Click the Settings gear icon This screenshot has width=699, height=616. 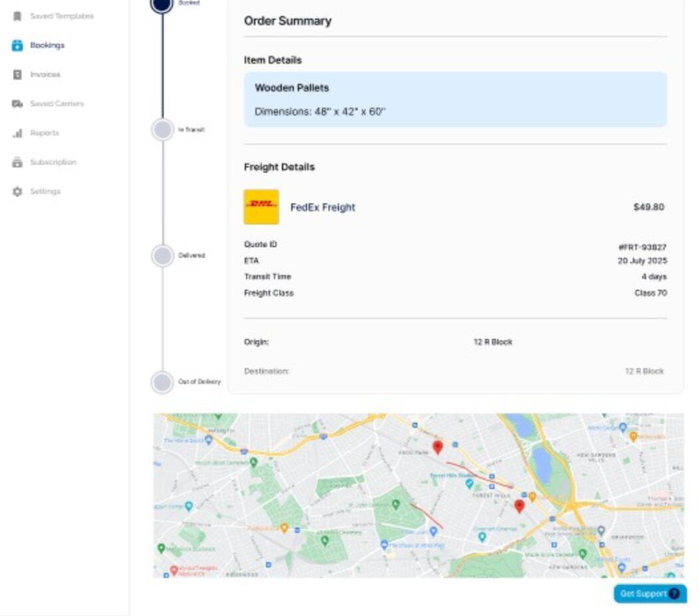click(17, 191)
